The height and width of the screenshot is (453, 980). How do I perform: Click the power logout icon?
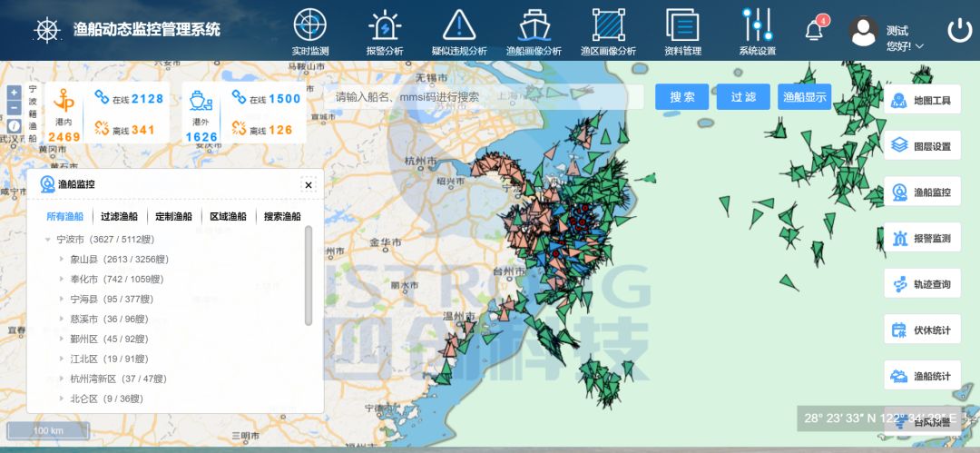tap(959, 30)
